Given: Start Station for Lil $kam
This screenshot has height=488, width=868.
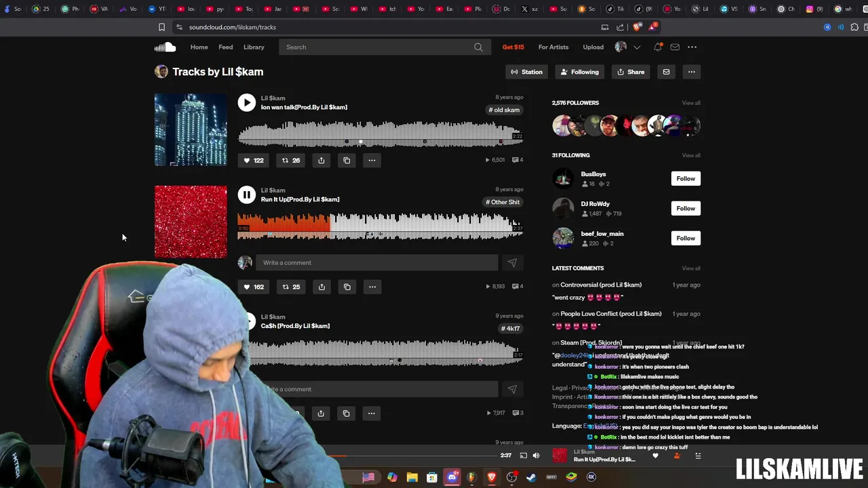Looking at the screenshot, I should click(x=527, y=72).
